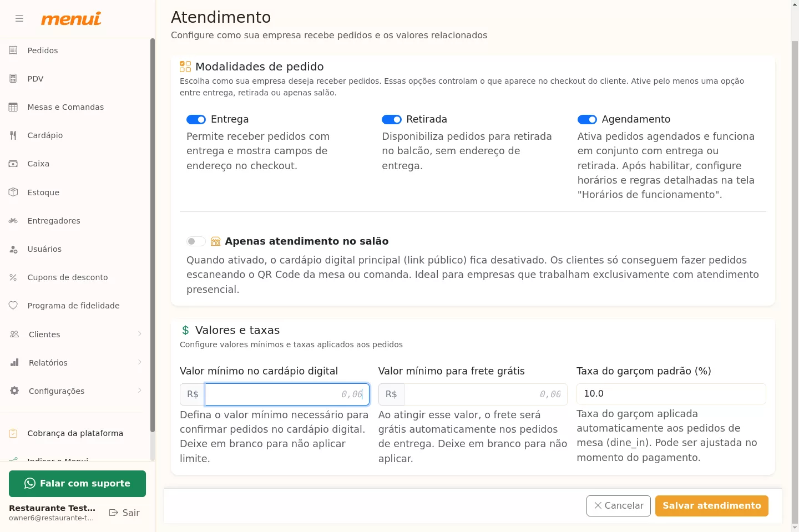Click the Sair logout link
The image size is (799, 532).
coord(124,513)
